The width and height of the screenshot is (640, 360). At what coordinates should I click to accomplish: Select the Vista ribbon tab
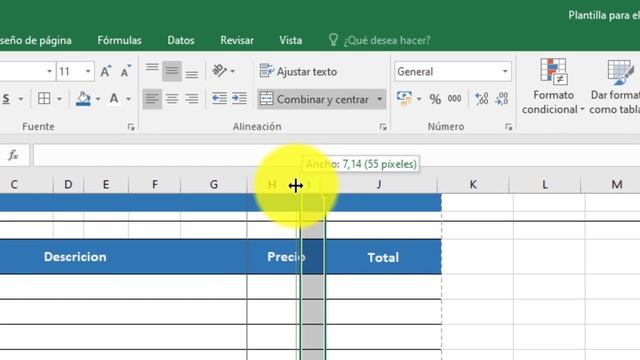(x=291, y=40)
